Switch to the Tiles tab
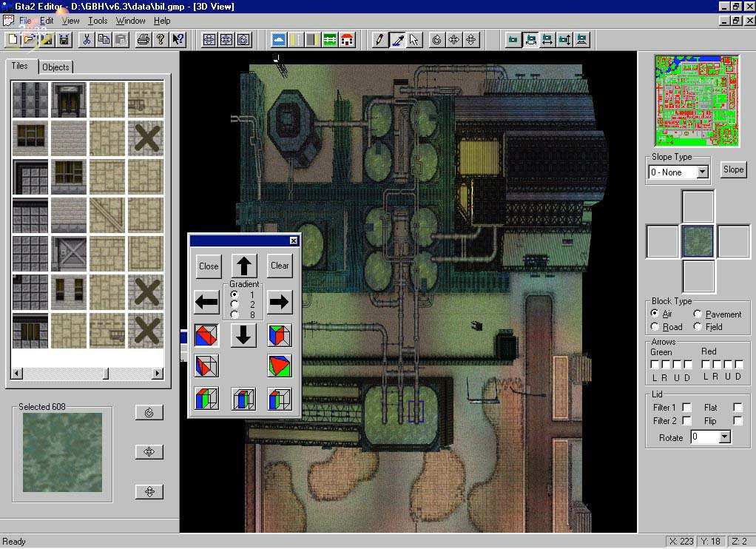This screenshot has width=756, height=549. (x=20, y=66)
